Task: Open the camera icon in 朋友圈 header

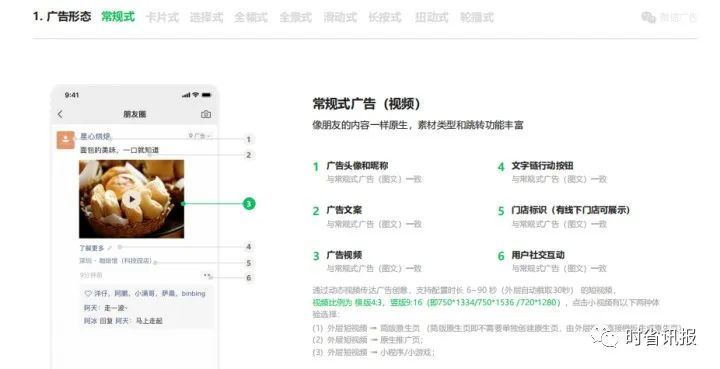Action: tap(206, 114)
